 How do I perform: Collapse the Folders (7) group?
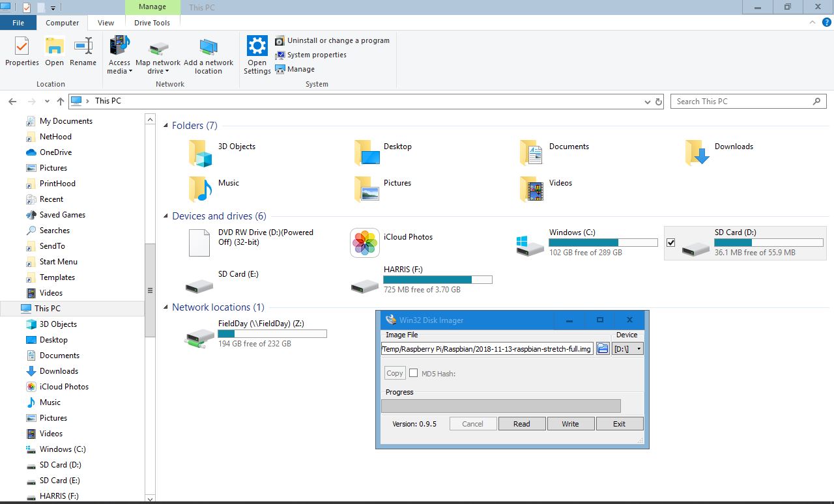tap(166, 126)
